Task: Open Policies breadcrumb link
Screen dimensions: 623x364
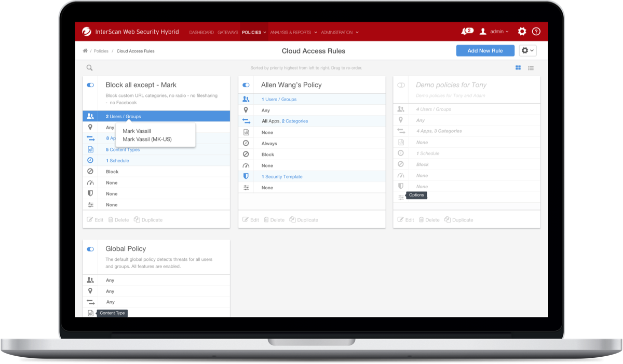Action: tap(101, 51)
